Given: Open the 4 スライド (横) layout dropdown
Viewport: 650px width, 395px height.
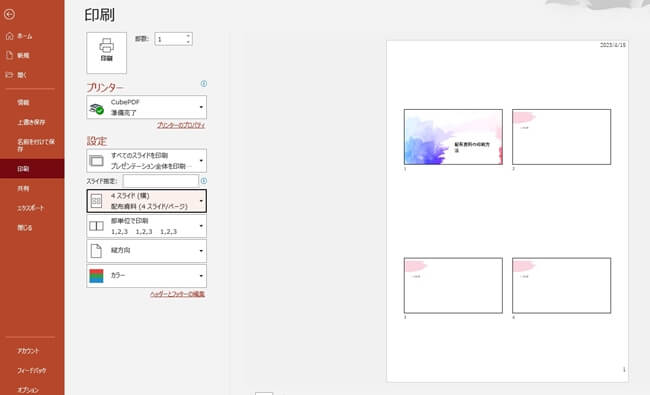Looking at the screenshot, I should [x=146, y=201].
